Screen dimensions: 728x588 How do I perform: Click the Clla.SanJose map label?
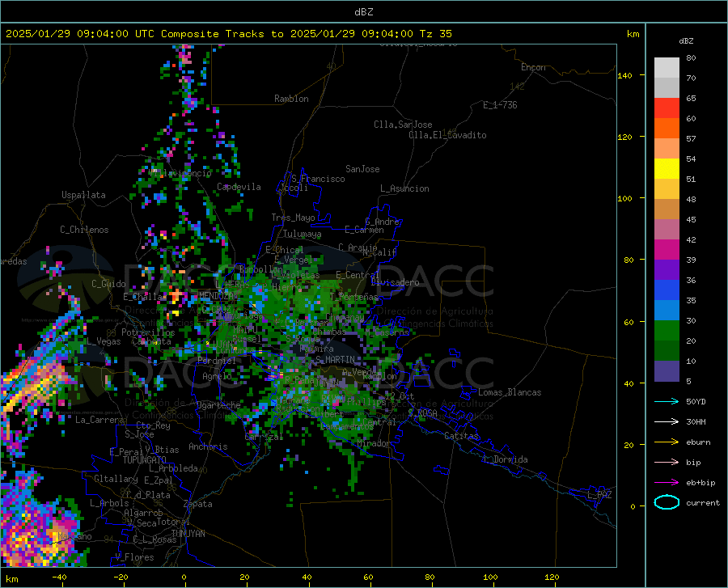tap(403, 125)
